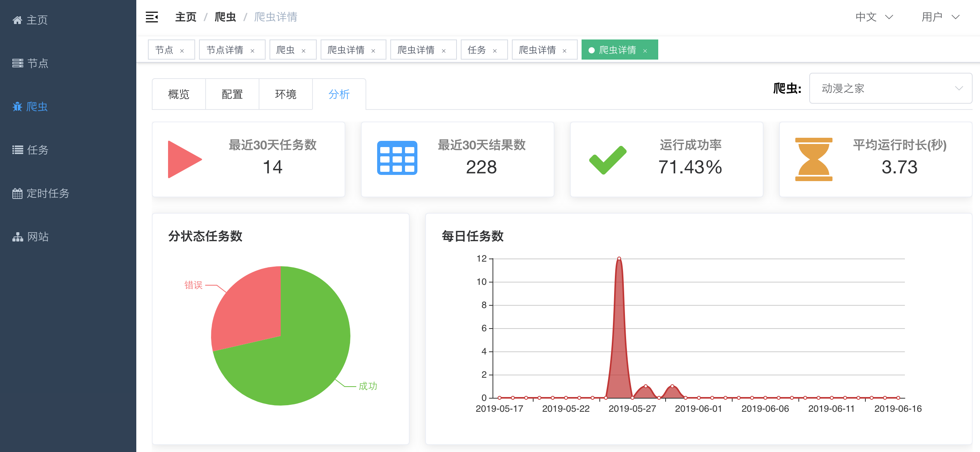Click the bug spider icon in sidebar
The height and width of the screenshot is (452, 980).
pyautogui.click(x=17, y=106)
